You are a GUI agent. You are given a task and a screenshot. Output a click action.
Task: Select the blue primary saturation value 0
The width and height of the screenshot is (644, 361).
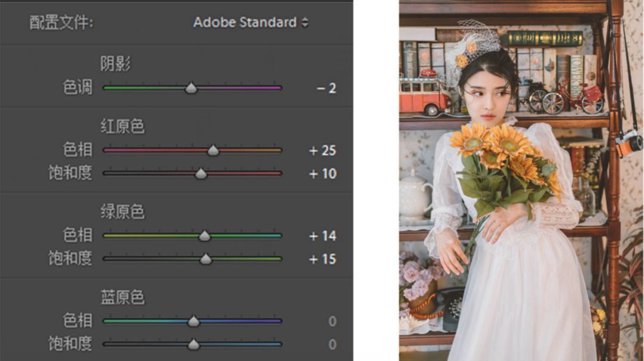pyautogui.click(x=332, y=344)
